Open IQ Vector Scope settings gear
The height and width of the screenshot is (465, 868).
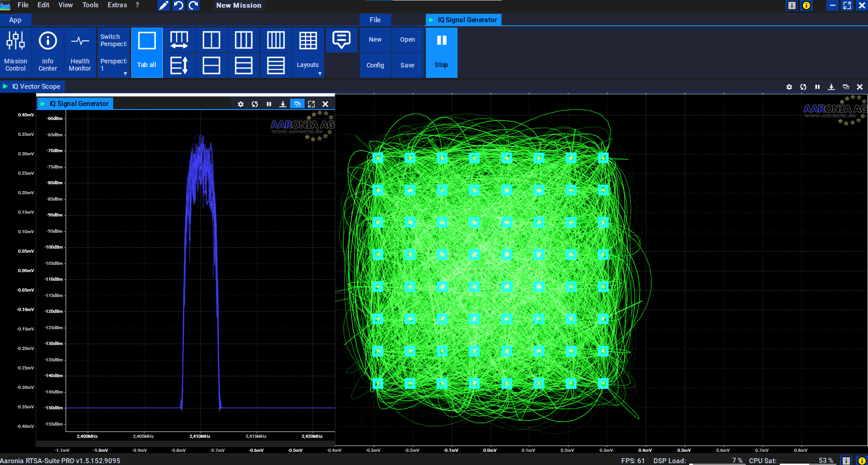tap(789, 87)
